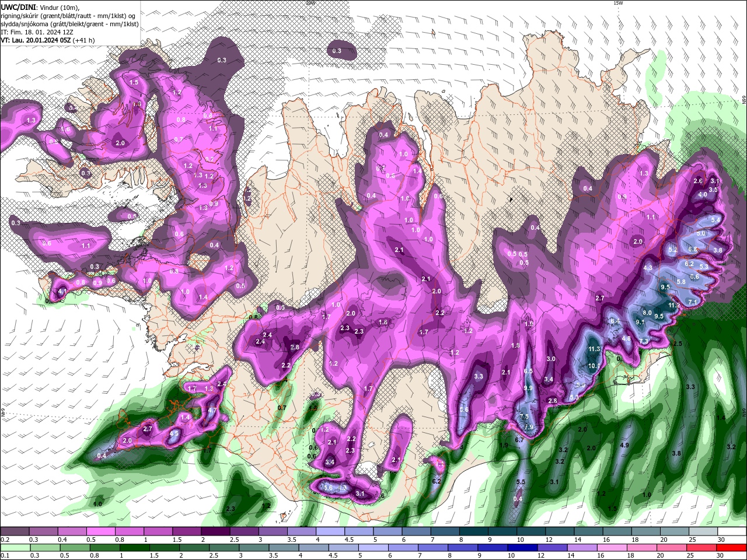The height and width of the screenshot is (560, 747).
Task: Select the 9.9 value in the blue band
Action: tap(528, 388)
